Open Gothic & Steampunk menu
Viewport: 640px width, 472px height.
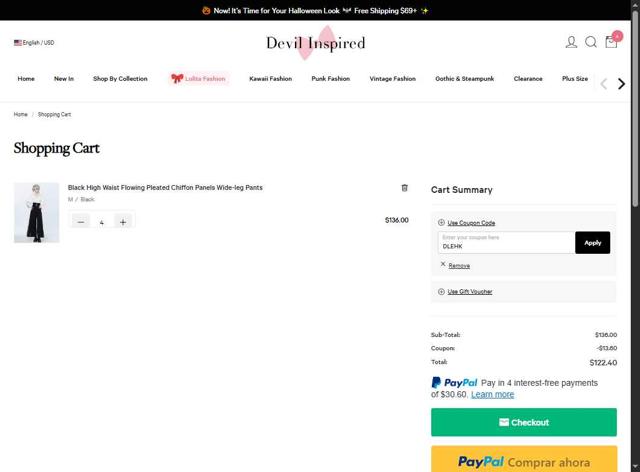(x=464, y=79)
